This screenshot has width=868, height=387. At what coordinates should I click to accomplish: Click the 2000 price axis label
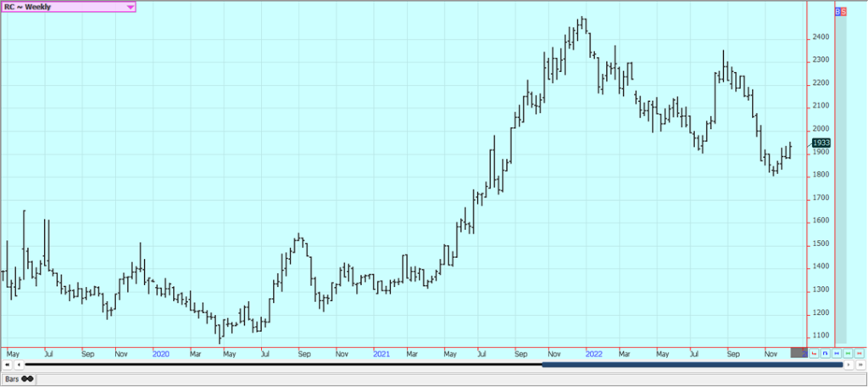(821, 129)
